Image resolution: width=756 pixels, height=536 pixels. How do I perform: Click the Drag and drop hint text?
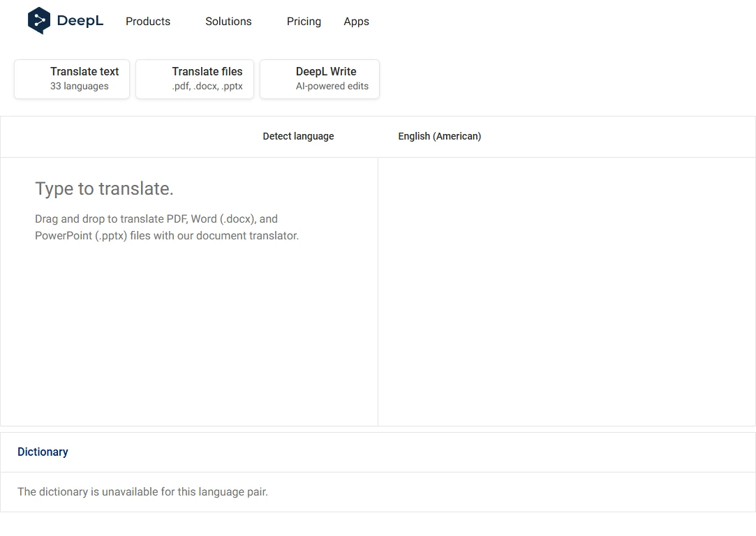coord(167,227)
